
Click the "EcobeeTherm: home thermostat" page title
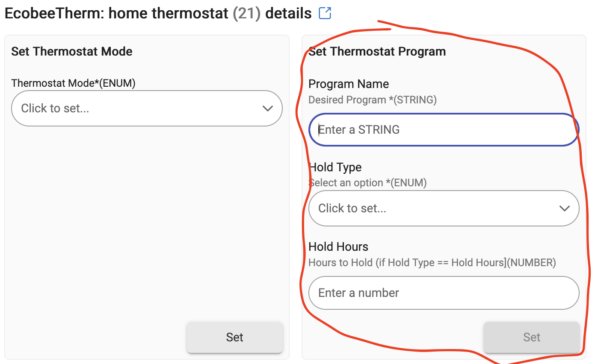click(116, 13)
